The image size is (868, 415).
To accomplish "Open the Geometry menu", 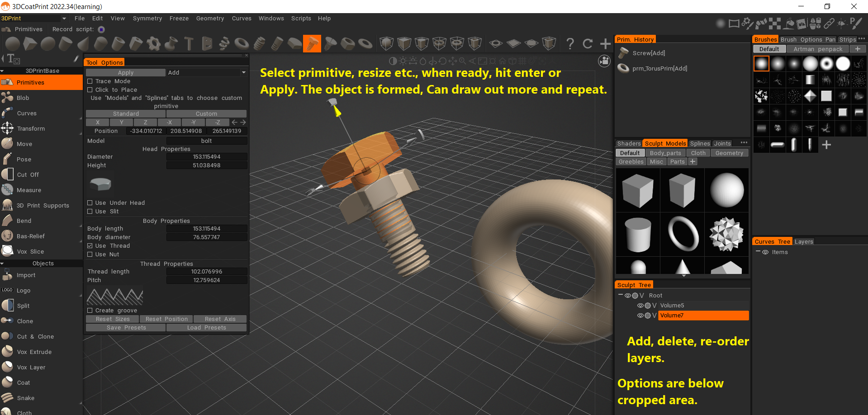I will [210, 19].
